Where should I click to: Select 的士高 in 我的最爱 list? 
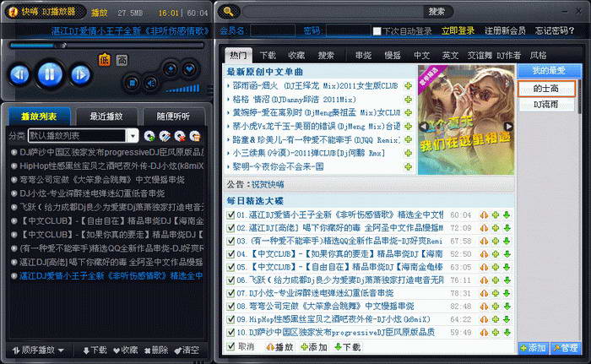[546, 89]
